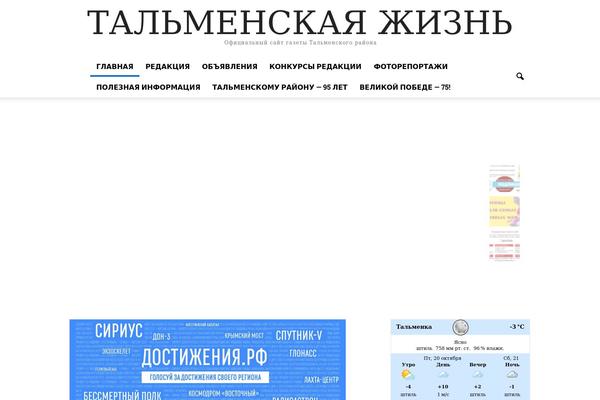
Task: Click the Пт, 20 октября date label
Action: click(x=442, y=358)
